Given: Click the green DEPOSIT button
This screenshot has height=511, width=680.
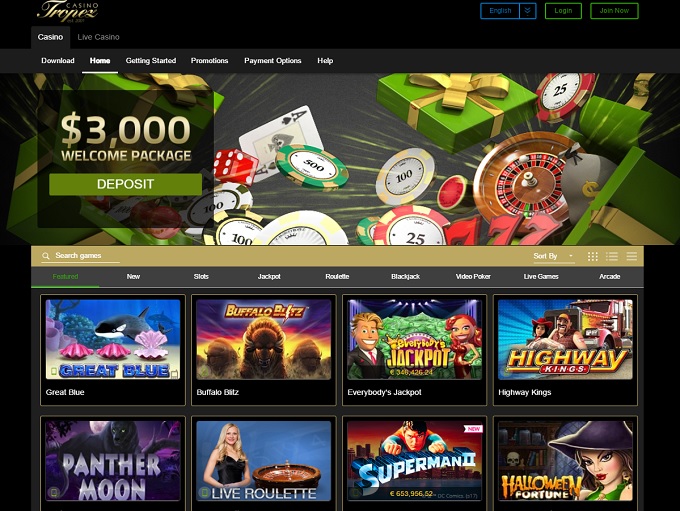Looking at the screenshot, I should (x=125, y=184).
